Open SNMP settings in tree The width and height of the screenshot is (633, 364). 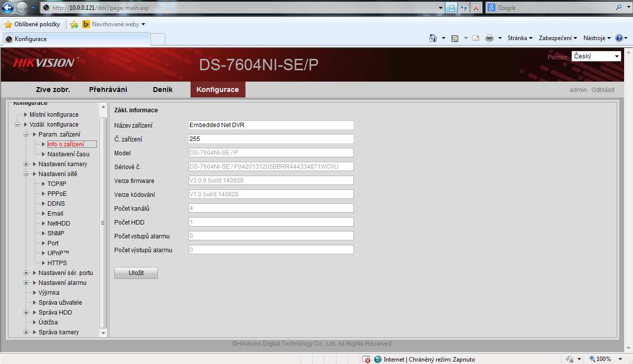(x=56, y=233)
